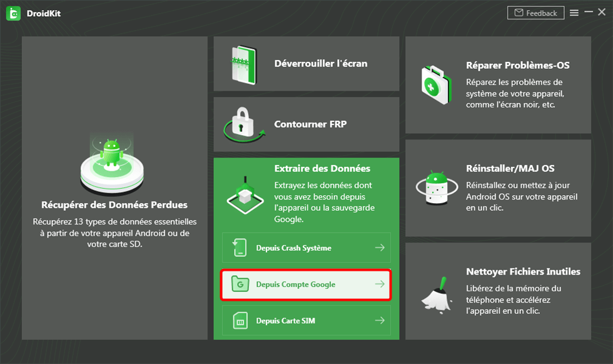Click arrow next to Depuis Crash Système
The image size is (613, 364).
[380, 248]
